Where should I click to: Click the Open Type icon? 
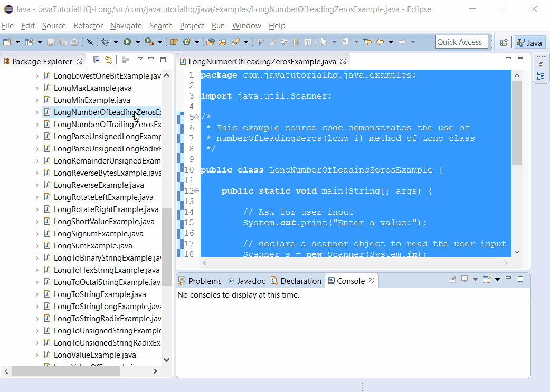point(210,42)
